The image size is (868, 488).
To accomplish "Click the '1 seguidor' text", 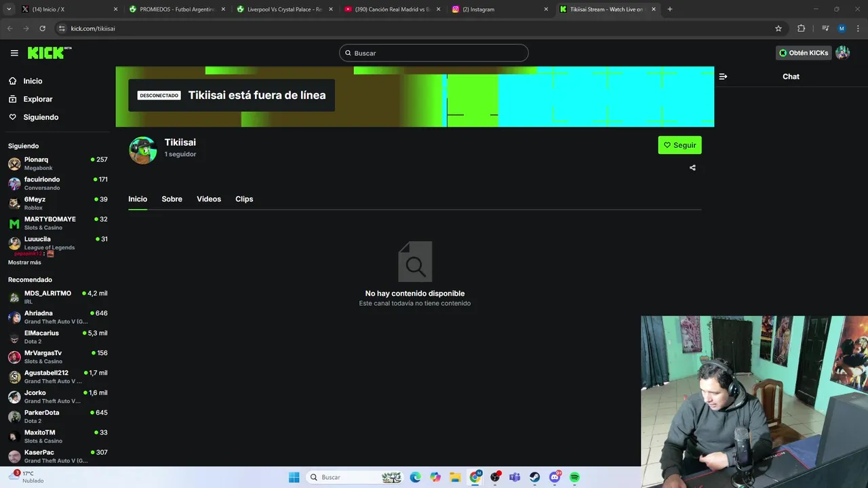I will pos(180,155).
